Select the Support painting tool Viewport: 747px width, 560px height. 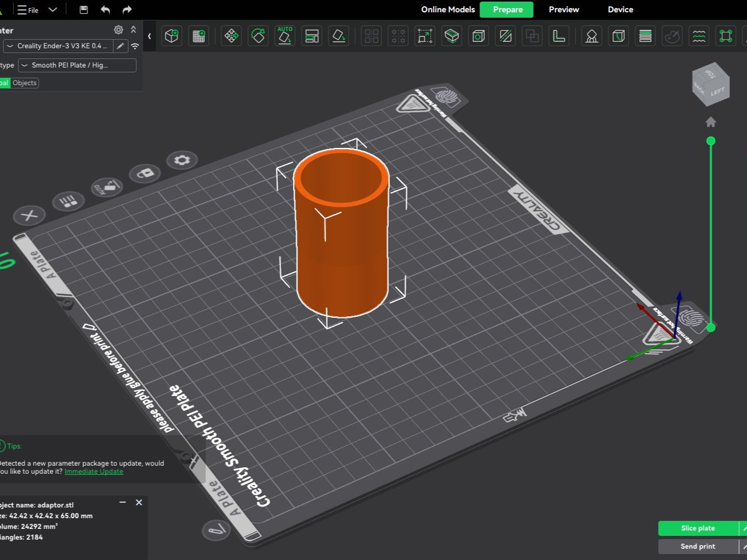coord(591,36)
